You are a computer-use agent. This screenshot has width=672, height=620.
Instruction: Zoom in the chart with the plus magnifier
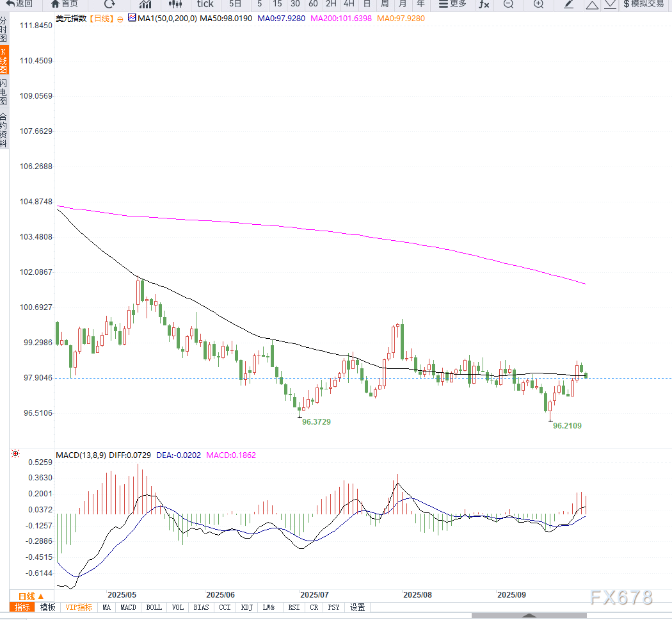[539, 4]
